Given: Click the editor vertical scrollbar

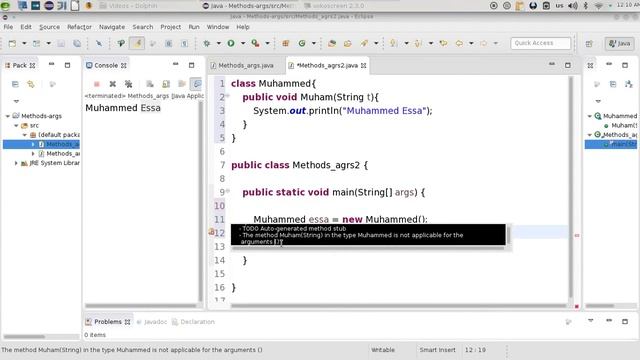Looking at the screenshot, I should (x=571, y=188).
